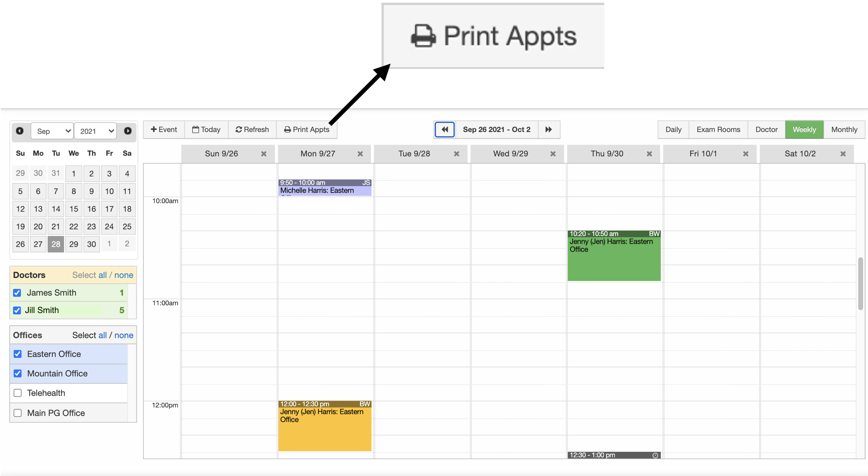Toggle the James Smith doctor checkbox
The height and width of the screenshot is (476, 868).
(x=16, y=292)
